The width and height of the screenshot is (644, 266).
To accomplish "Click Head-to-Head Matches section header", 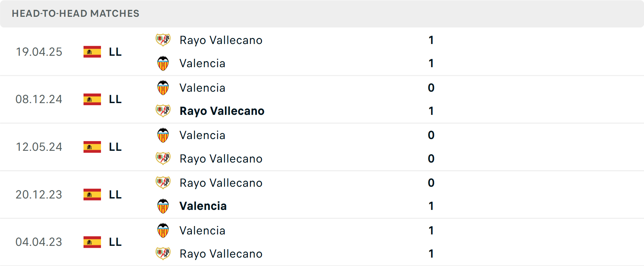I will click(x=75, y=13).
